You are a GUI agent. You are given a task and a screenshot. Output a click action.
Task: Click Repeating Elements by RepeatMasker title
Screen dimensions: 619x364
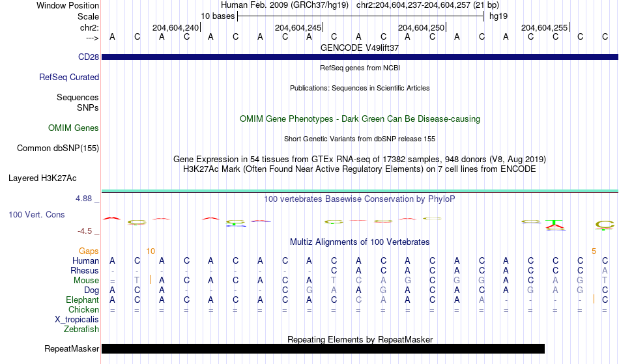click(360, 339)
